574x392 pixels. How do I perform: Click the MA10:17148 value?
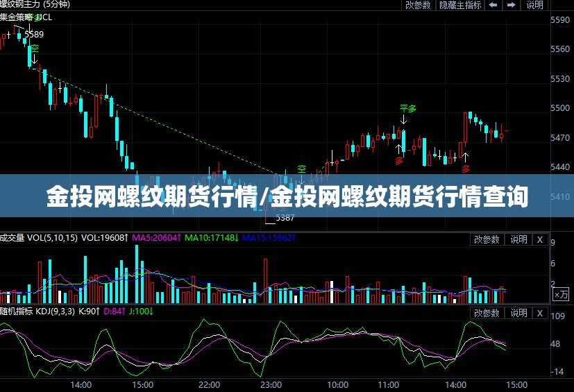[x=211, y=238]
